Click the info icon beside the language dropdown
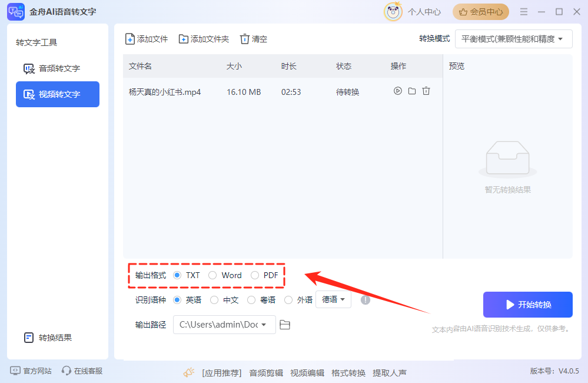Image resolution: width=588 pixels, height=383 pixels. click(366, 300)
